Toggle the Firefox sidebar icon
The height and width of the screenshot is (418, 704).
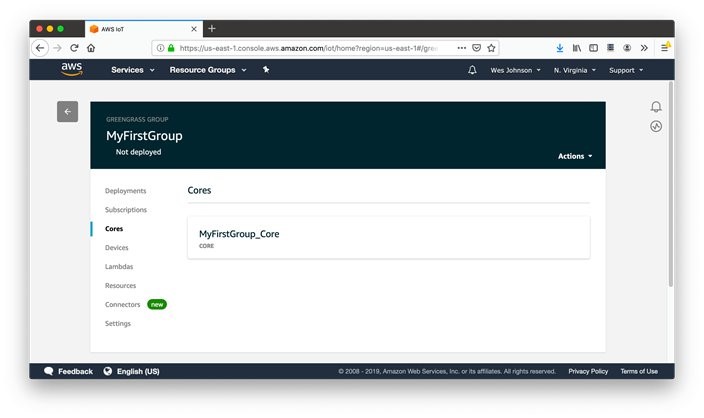click(593, 48)
